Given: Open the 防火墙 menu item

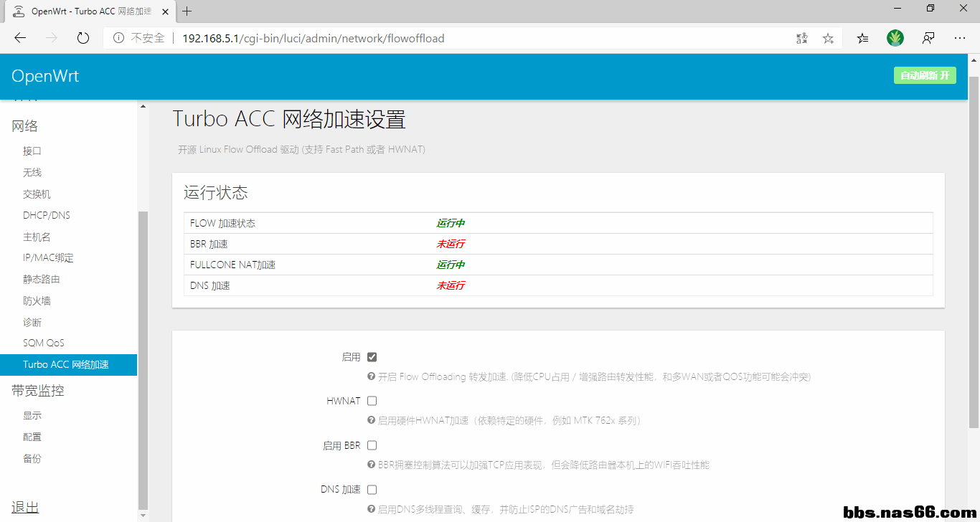Looking at the screenshot, I should point(37,300).
